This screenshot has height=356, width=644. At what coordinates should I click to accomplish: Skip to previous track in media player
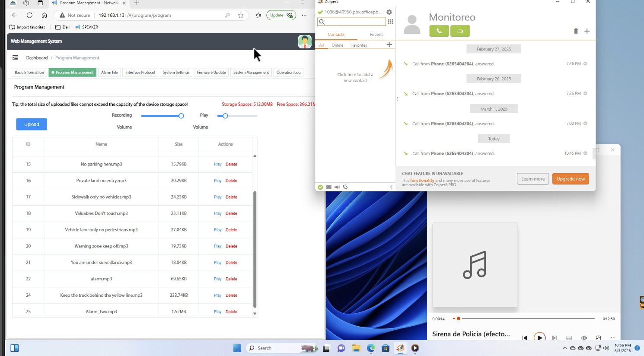point(525,338)
